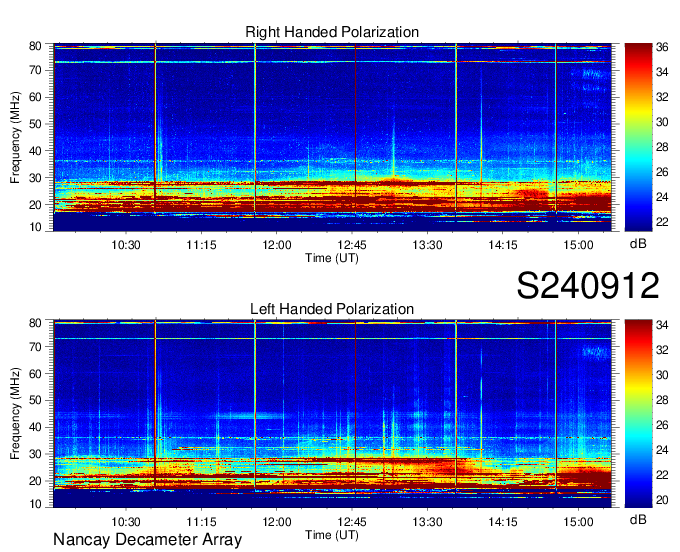Screen dimensions: 680x552
Task: Click 15:00 time tick under Right Handed plot
Action: 578,245
